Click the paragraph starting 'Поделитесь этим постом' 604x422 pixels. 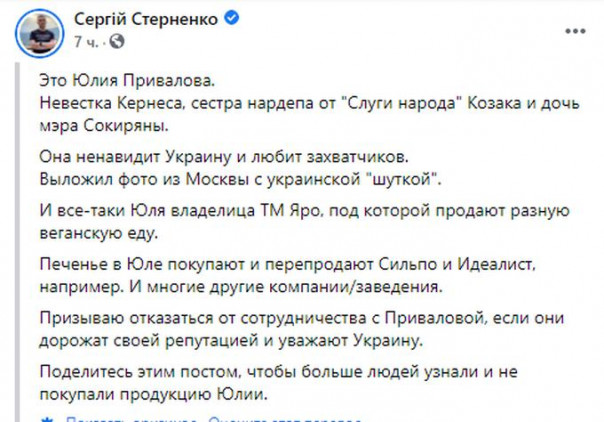[x=280, y=368]
